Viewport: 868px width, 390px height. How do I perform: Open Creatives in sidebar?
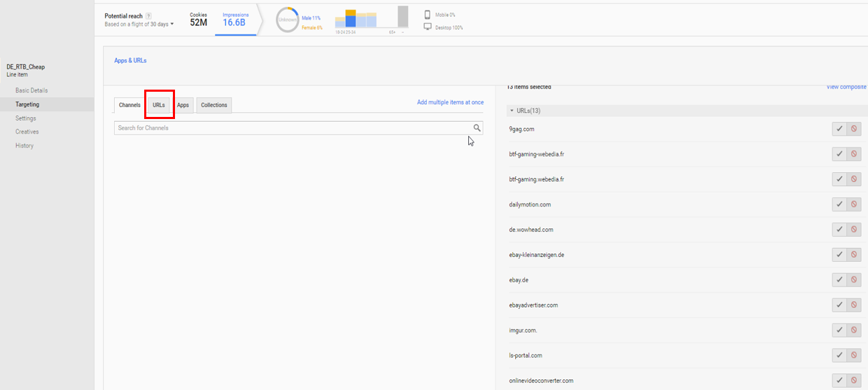click(27, 132)
